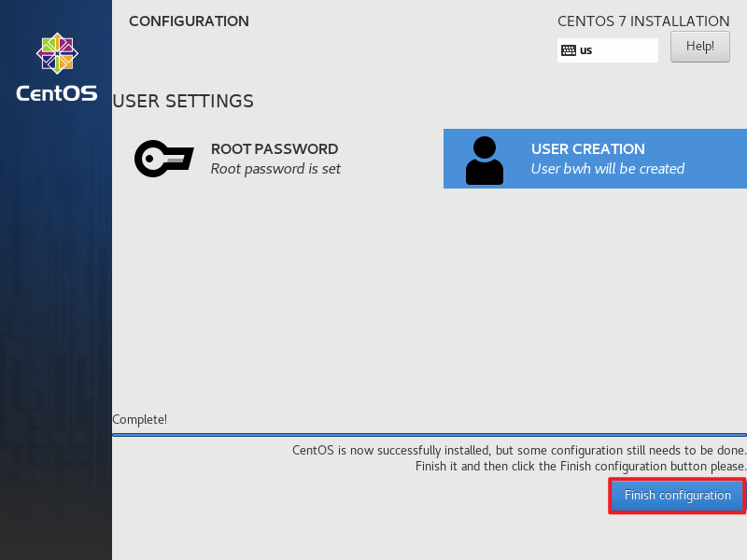Click the Help! button
Screen dimensions: 747x560
[700, 46]
